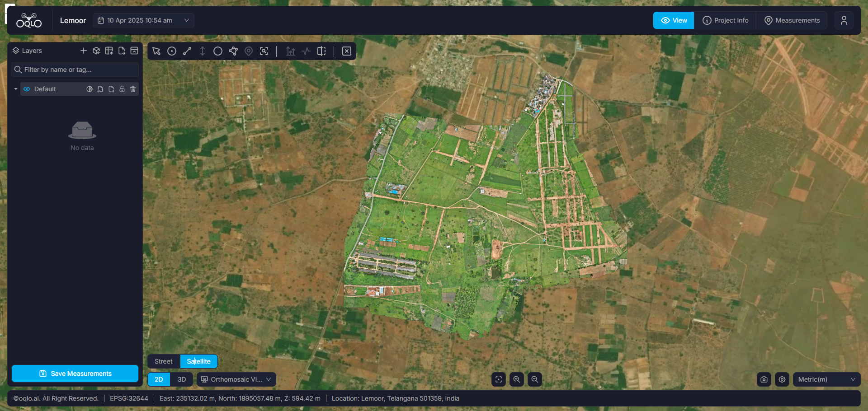Viewport: 868px width, 411px height.
Task: Select the polygon area tool
Action: [x=233, y=51]
